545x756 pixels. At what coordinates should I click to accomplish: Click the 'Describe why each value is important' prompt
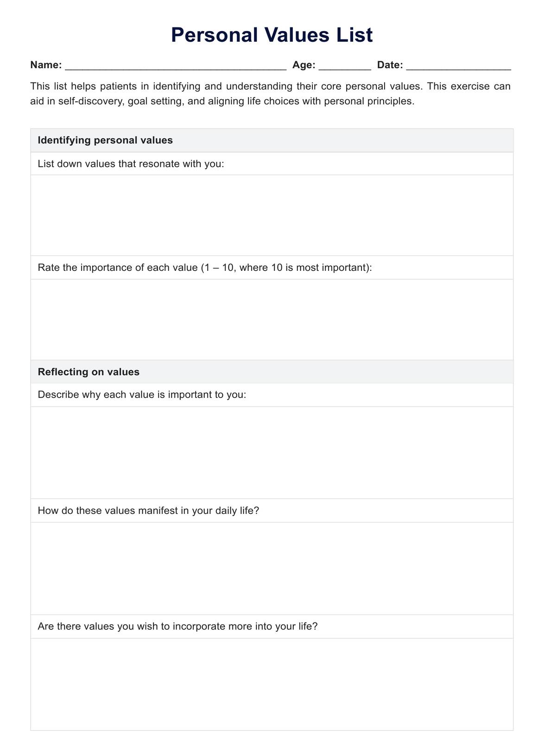pos(142,395)
